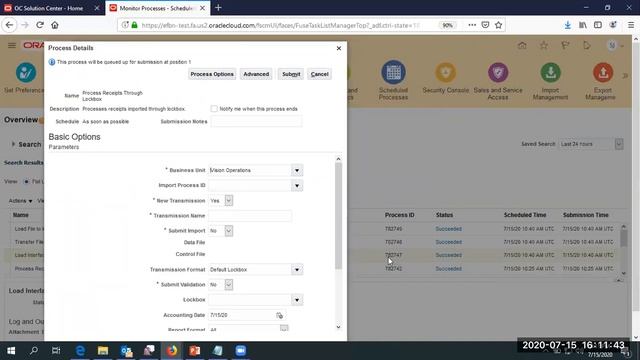Open Firefox page actions ellipsis menu
640x360 pixels.
tap(472, 25)
